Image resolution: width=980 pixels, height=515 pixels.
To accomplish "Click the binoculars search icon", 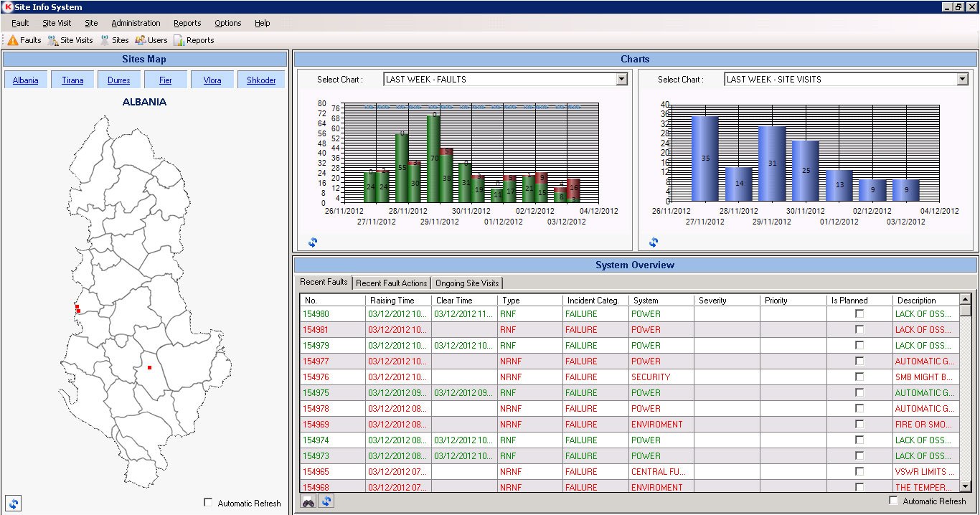I will pos(308,501).
